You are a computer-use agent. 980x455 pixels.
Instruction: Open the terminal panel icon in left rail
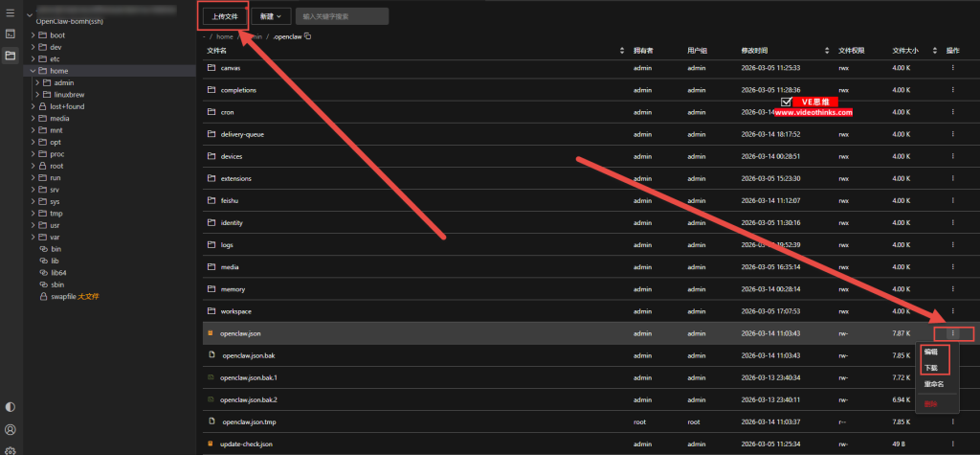click(11, 34)
